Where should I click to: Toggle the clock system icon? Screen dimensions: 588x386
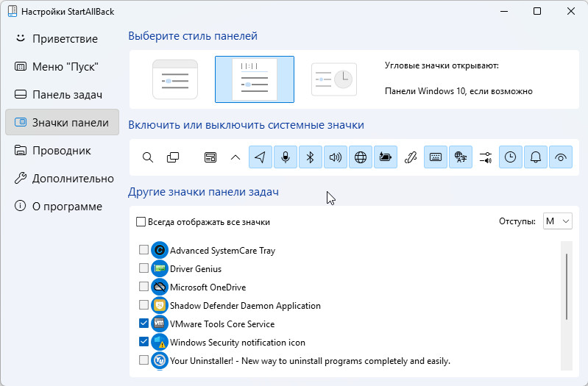511,157
